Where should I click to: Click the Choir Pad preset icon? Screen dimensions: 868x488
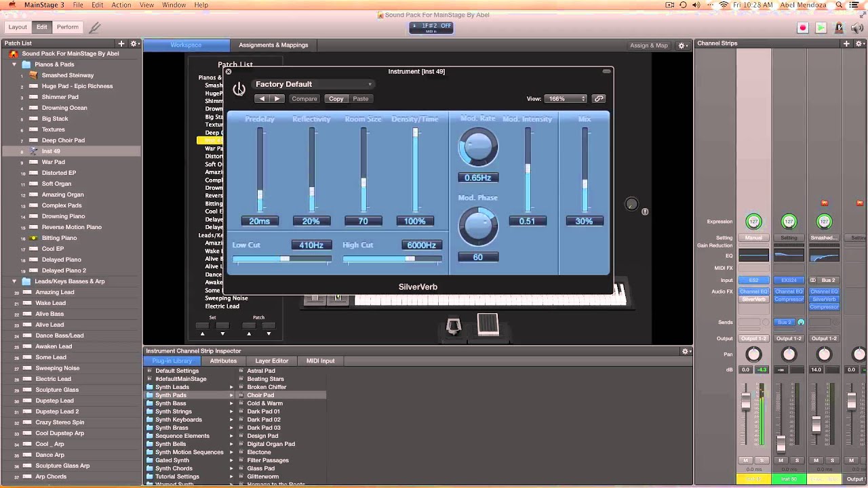coord(241,395)
